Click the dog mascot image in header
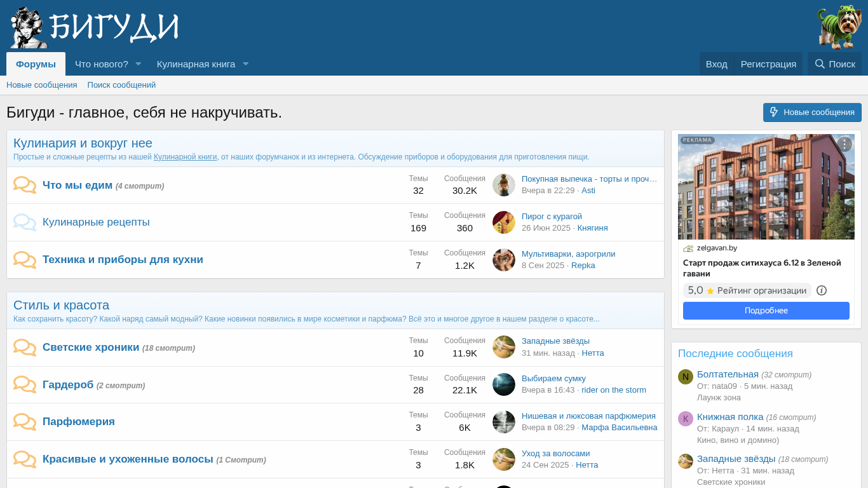868x488 pixels. click(x=839, y=27)
